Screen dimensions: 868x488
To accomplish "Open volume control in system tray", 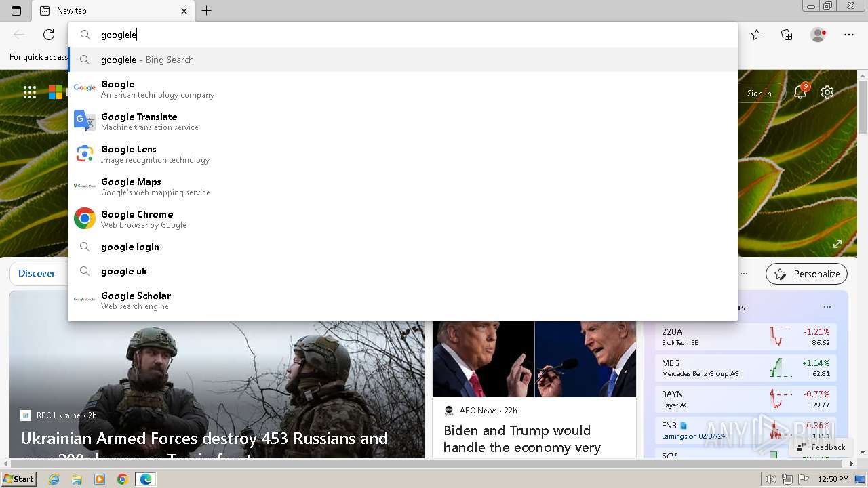I will coord(771,479).
